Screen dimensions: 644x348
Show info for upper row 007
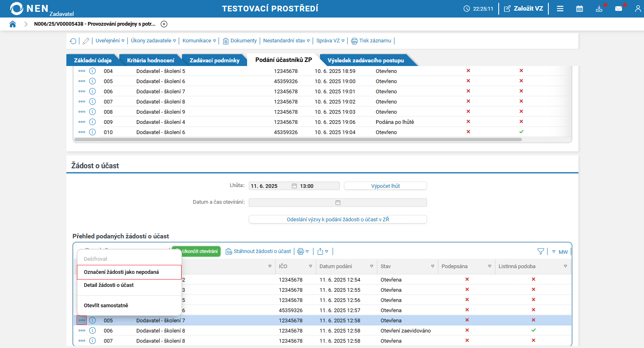[x=92, y=101]
